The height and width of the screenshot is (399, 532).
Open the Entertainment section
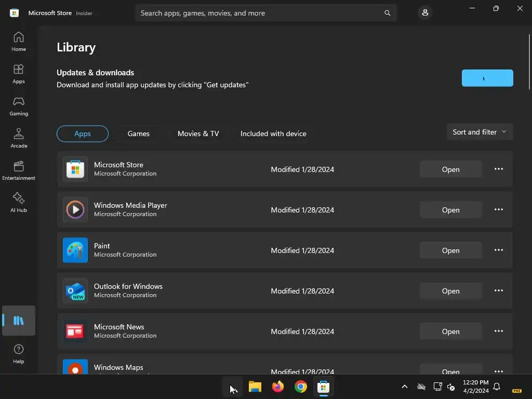(x=19, y=170)
